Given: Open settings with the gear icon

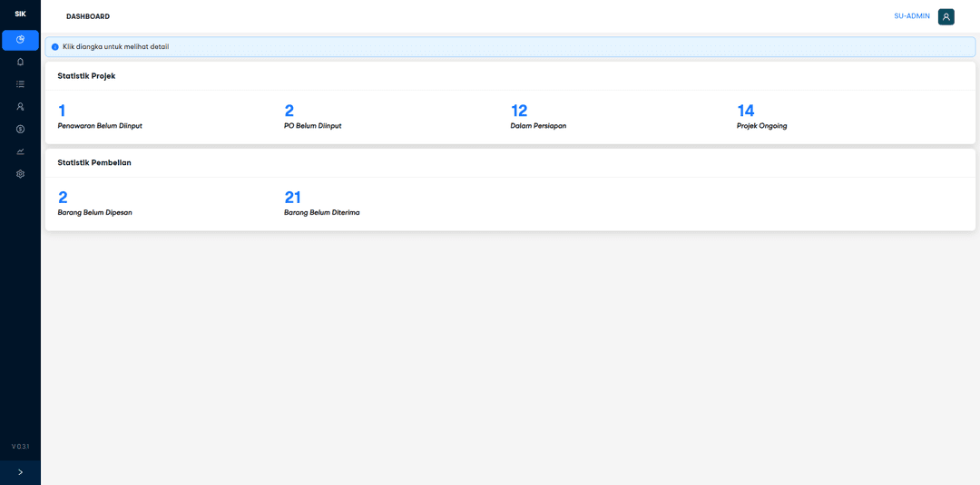Looking at the screenshot, I should pyautogui.click(x=20, y=174).
